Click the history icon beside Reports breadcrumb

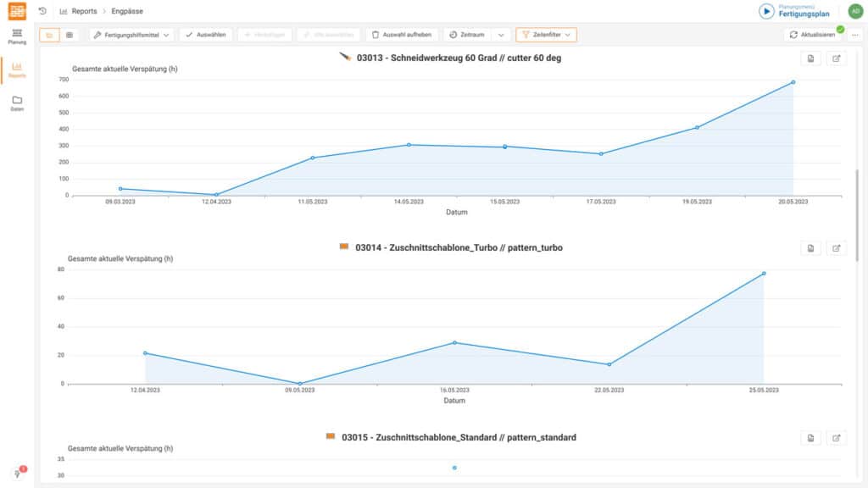coord(42,11)
